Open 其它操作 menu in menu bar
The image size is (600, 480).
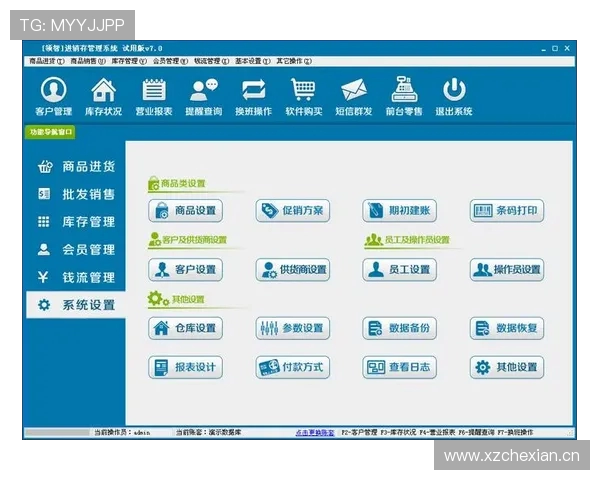click(x=294, y=61)
